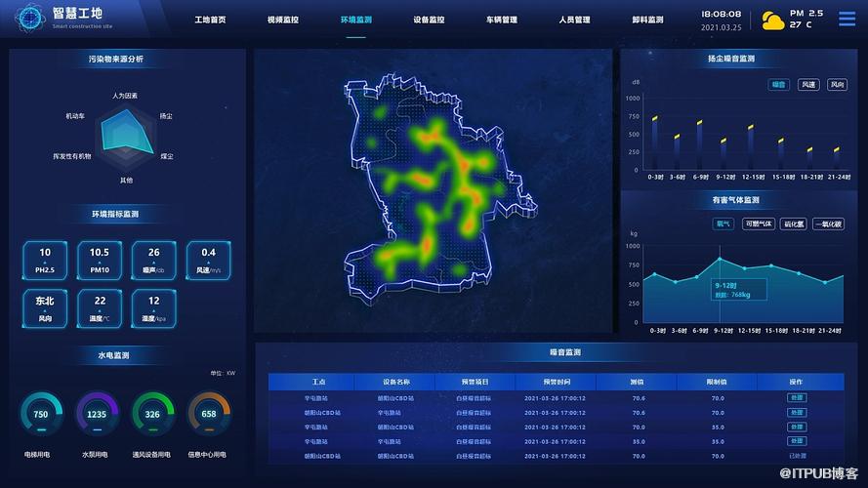Click the 水电监测 panel title
This screenshot has width=868, height=488.
[113, 355]
